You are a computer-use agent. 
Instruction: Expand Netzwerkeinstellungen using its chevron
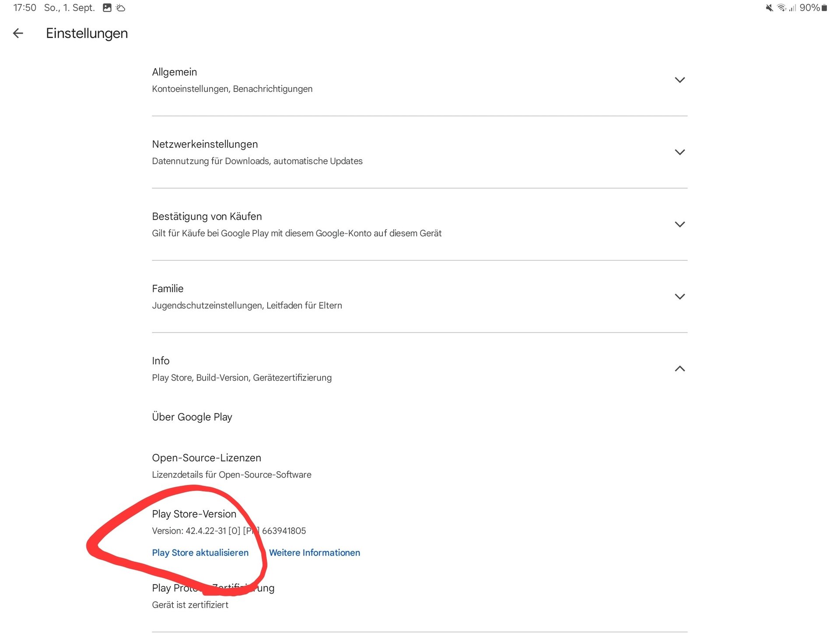pos(679,152)
